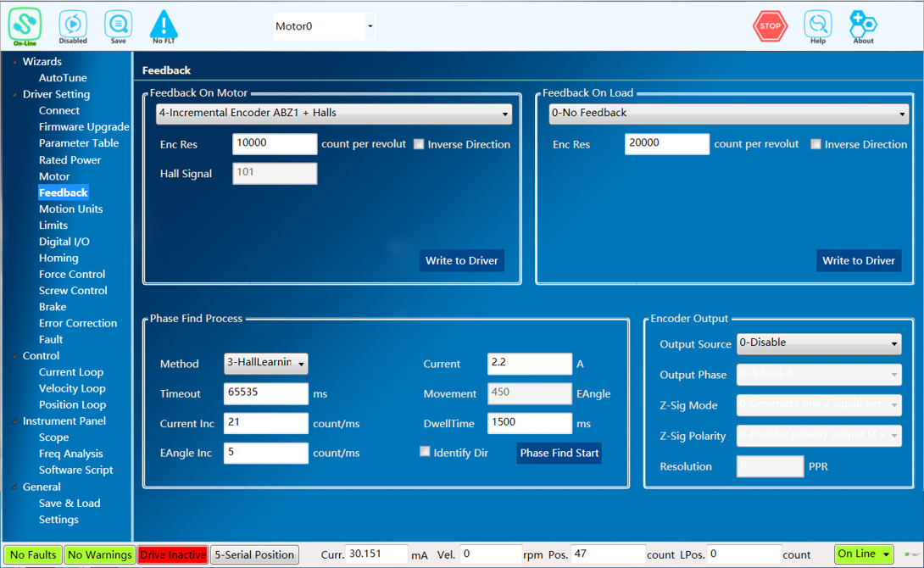Collapse the Control tree group

14,356
